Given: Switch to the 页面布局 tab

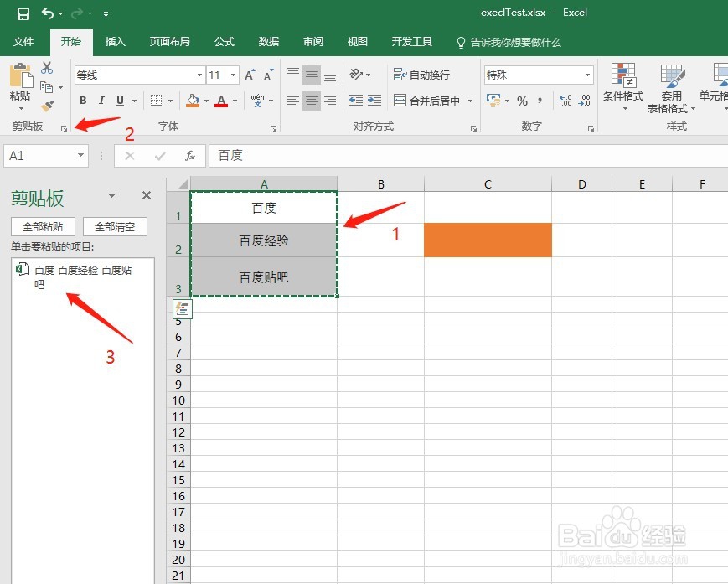Looking at the screenshot, I should pyautogui.click(x=169, y=42).
